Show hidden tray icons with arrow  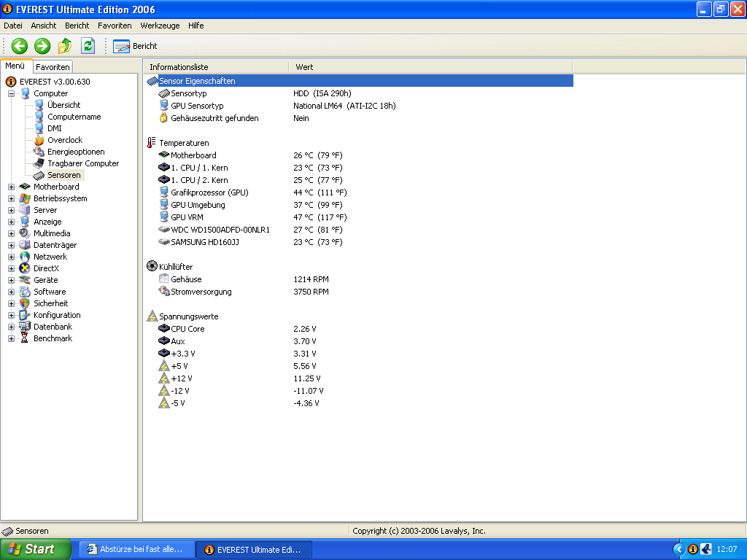coord(679,549)
